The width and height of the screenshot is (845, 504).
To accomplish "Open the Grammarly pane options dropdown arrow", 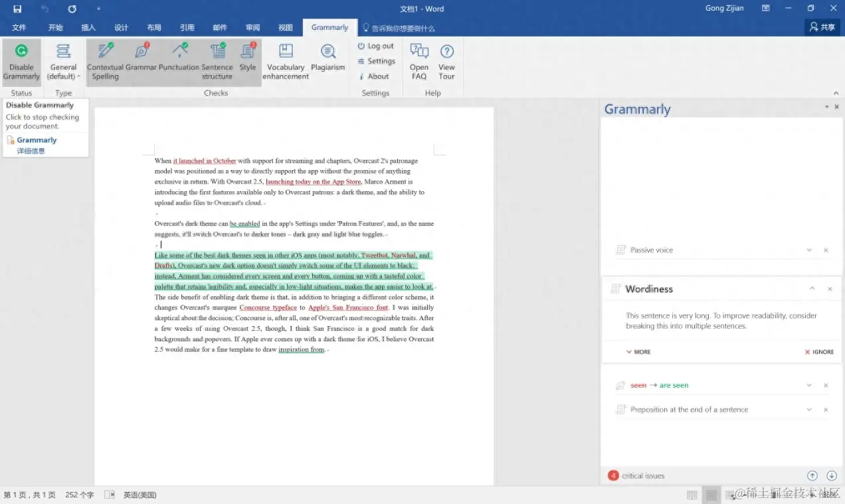I will coord(827,107).
